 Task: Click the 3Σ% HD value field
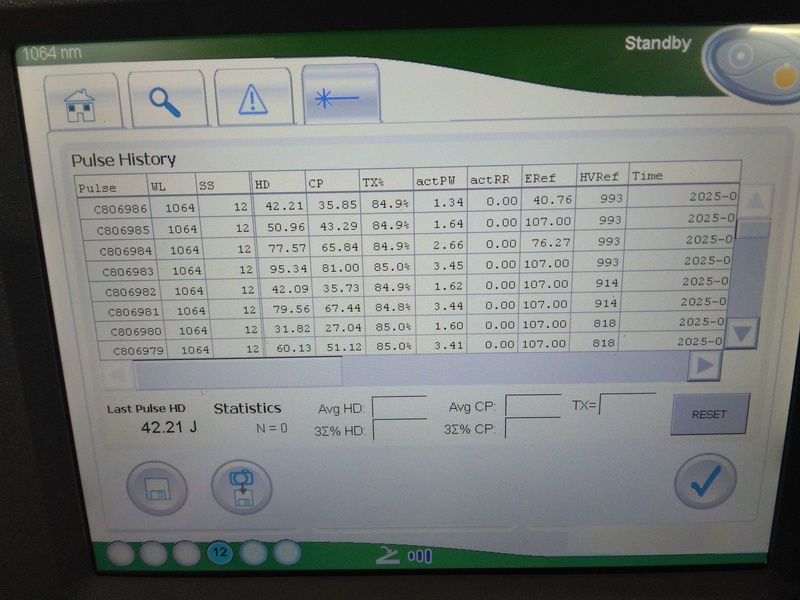(400, 430)
